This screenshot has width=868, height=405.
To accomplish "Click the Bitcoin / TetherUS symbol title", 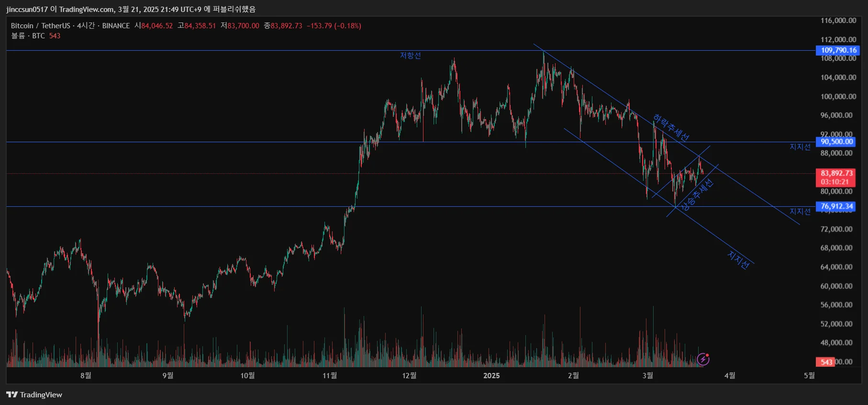I will click(41, 26).
